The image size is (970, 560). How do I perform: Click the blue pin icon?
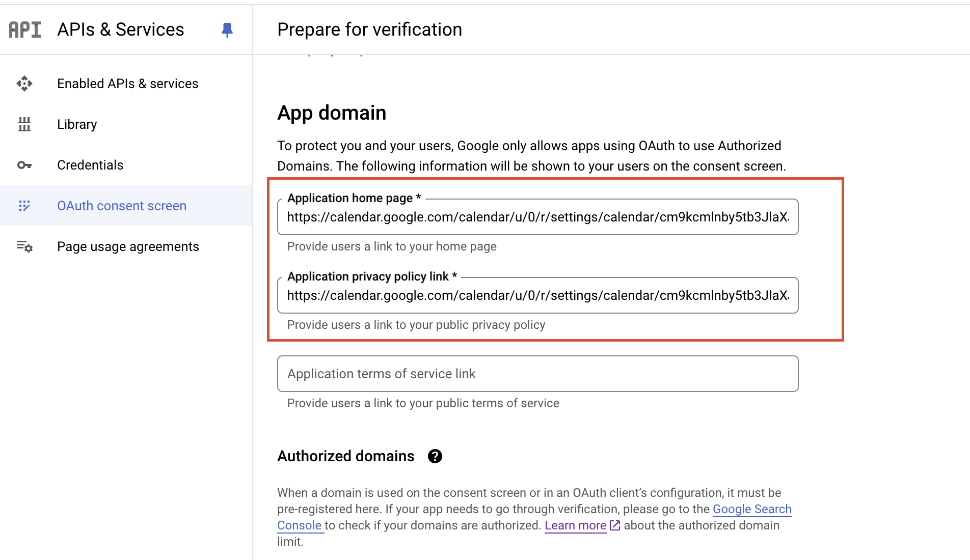point(227,30)
